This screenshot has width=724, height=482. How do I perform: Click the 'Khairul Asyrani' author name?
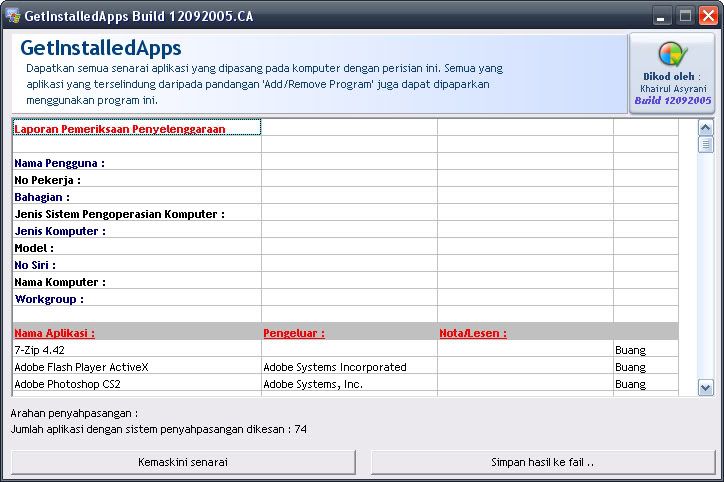pos(673,89)
